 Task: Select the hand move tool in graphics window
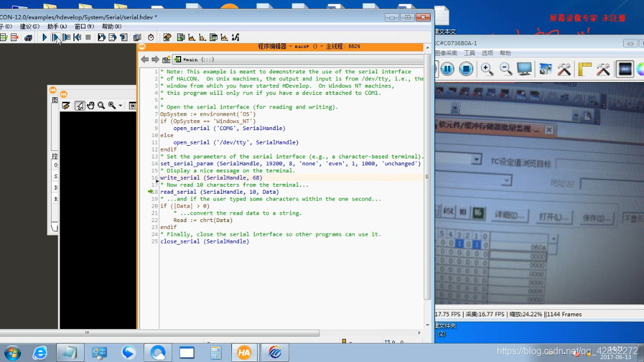(x=90, y=105)
